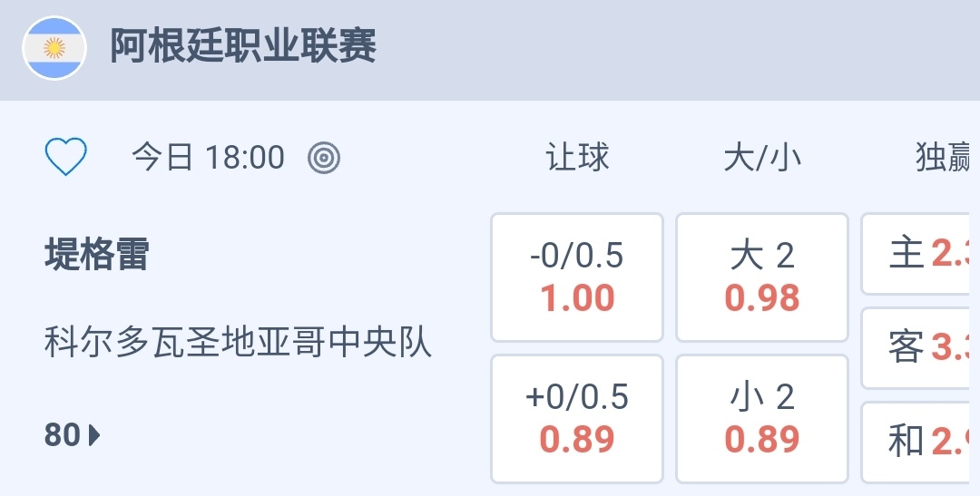Favorite the match with the heart icon

[66, 158]
